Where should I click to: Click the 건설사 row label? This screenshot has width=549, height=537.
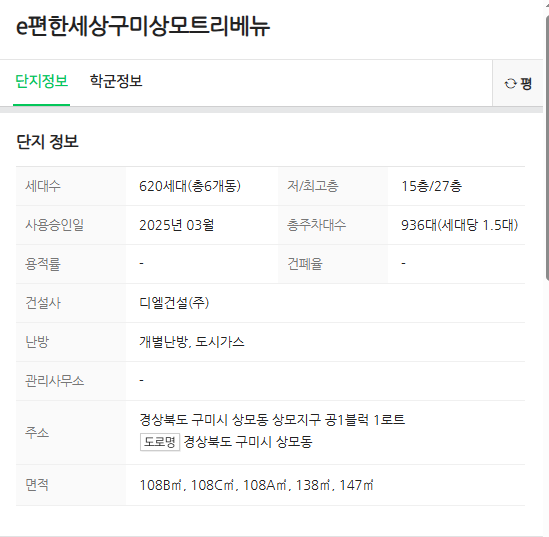pyautogui.click(x=43, y=303)
